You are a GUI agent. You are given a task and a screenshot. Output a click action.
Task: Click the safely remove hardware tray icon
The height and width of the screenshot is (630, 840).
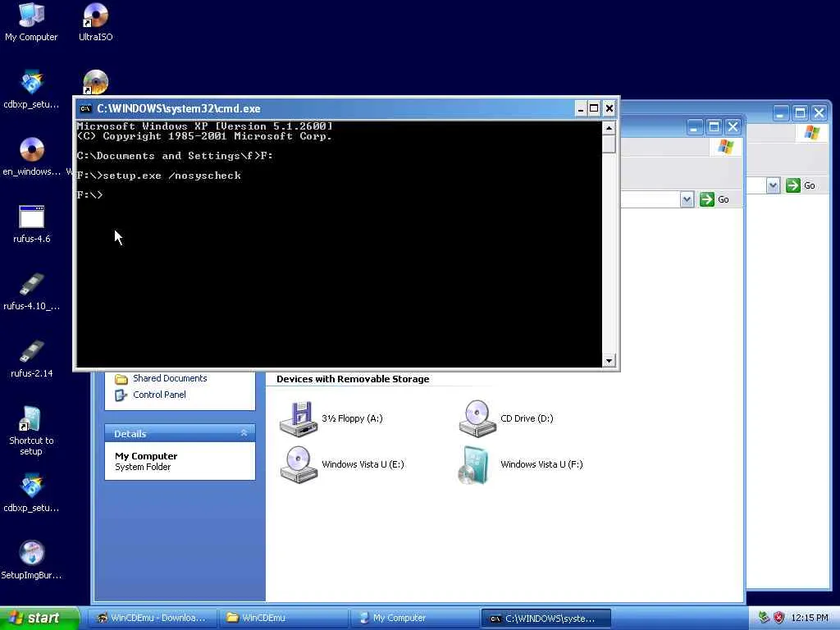coord(764,618)
